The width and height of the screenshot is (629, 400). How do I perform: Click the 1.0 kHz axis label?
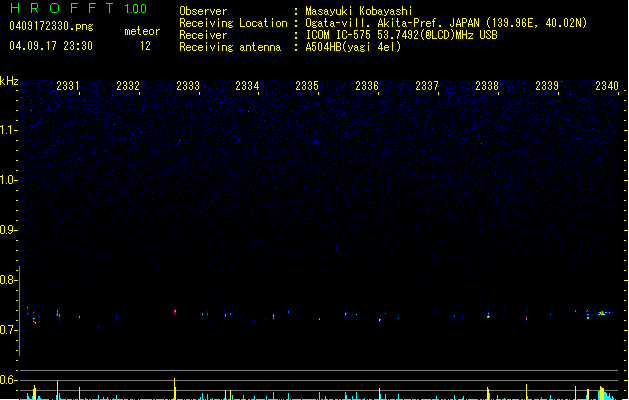pyautogui.click(x=8, y=180)
